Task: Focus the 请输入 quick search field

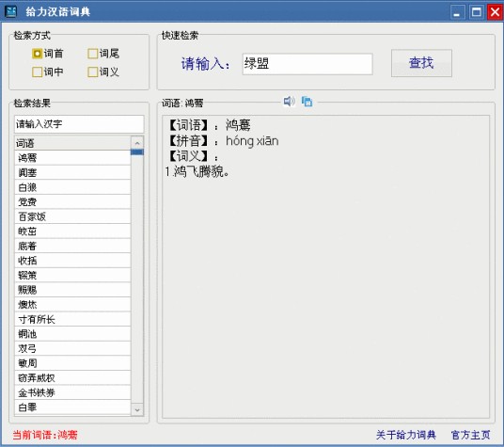Action: tap(307, 64)
